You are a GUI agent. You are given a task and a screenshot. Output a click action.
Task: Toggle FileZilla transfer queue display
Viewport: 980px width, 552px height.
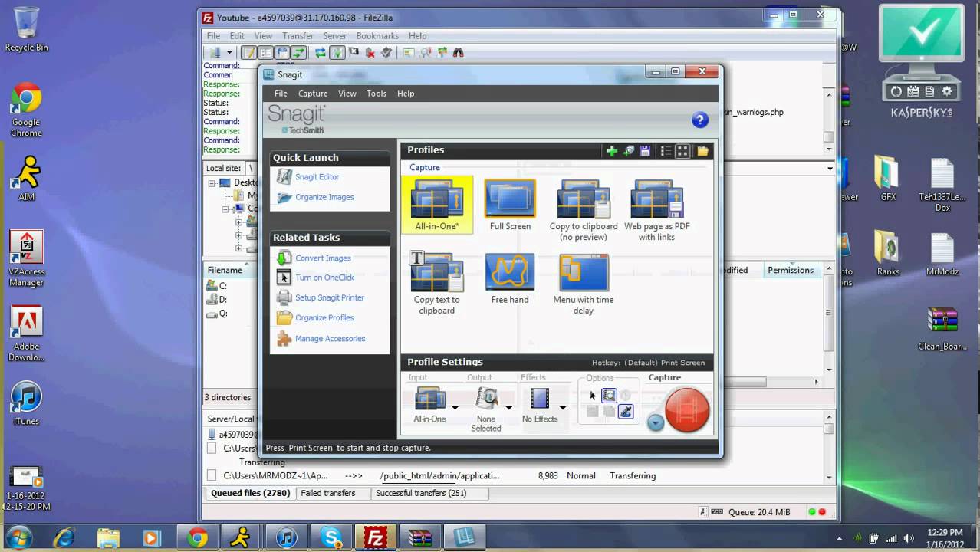298,52
